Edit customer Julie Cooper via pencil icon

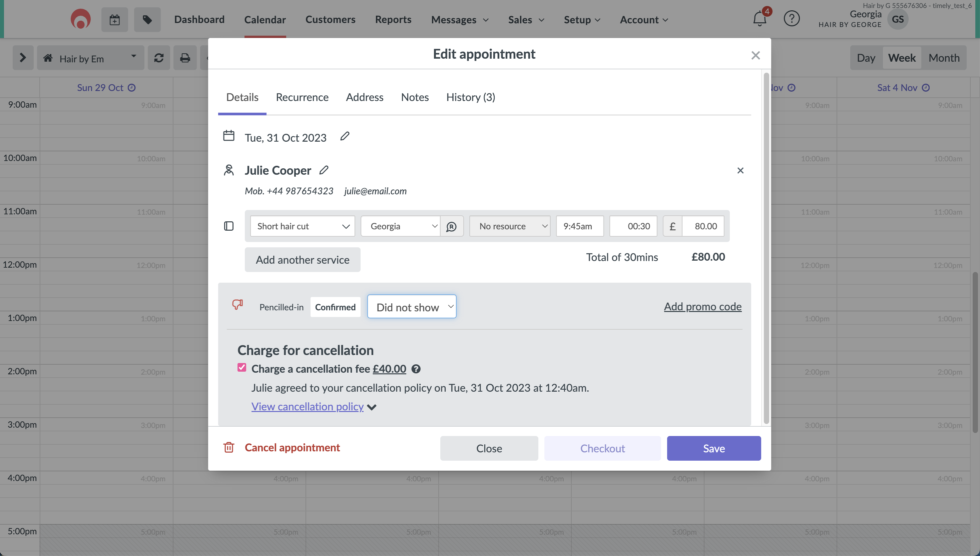coord(324,170)
